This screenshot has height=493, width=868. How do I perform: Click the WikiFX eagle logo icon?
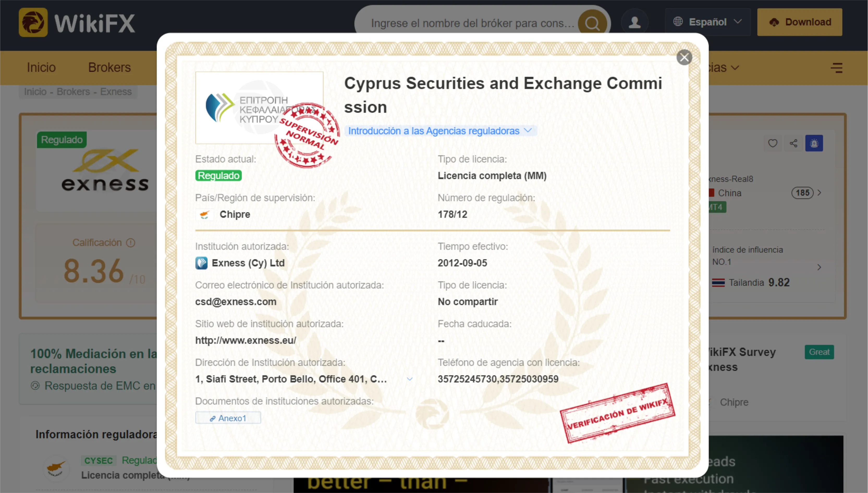point(33,22)
